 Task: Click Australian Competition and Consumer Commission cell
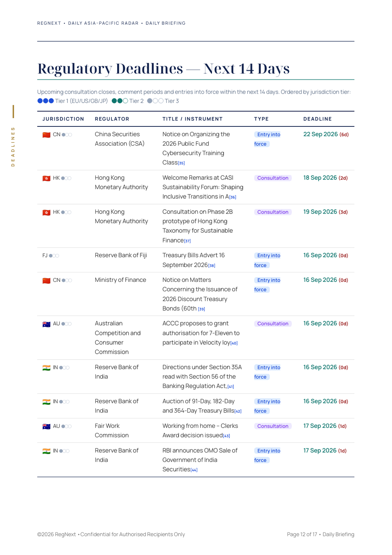[x=118, y=338]
